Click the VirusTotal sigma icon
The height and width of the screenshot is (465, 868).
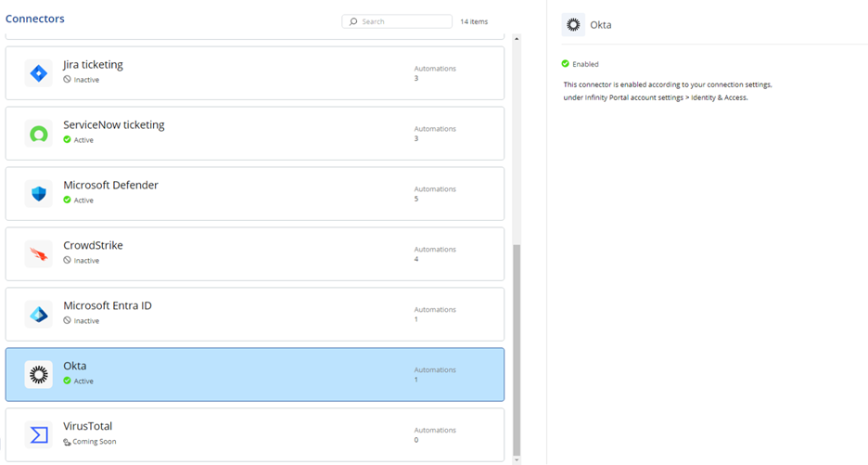(39, 435)
